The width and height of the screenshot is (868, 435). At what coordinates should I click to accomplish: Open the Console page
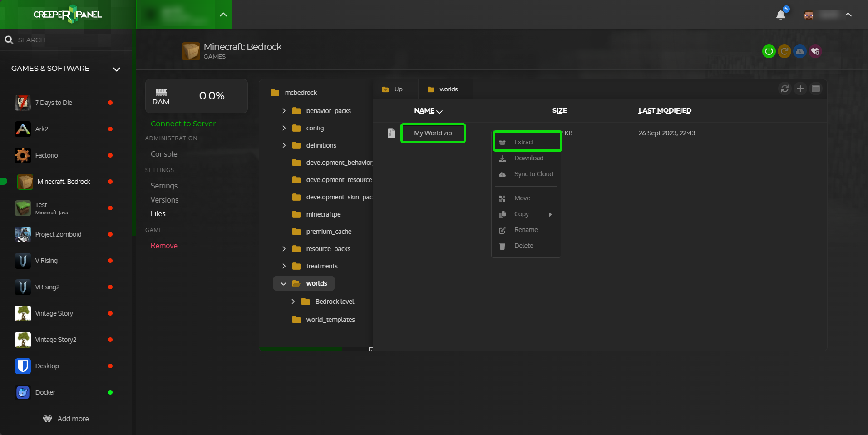pos(164,154)
